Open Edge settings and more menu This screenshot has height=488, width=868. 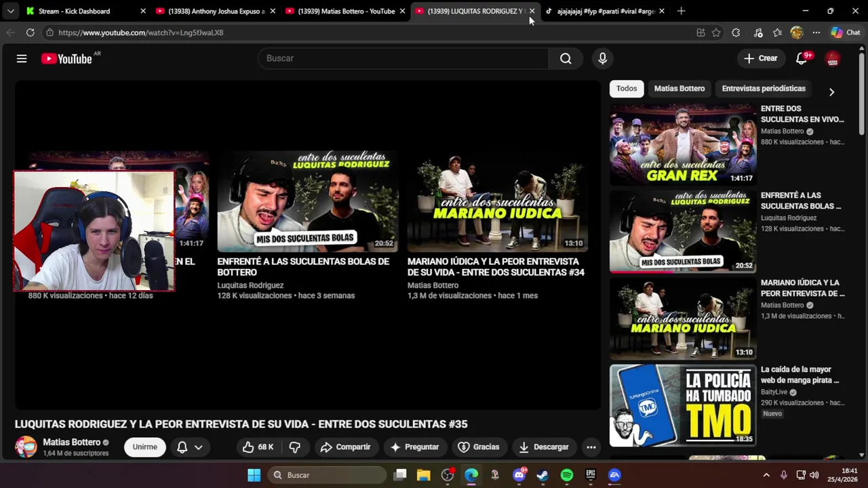point(816,33)
